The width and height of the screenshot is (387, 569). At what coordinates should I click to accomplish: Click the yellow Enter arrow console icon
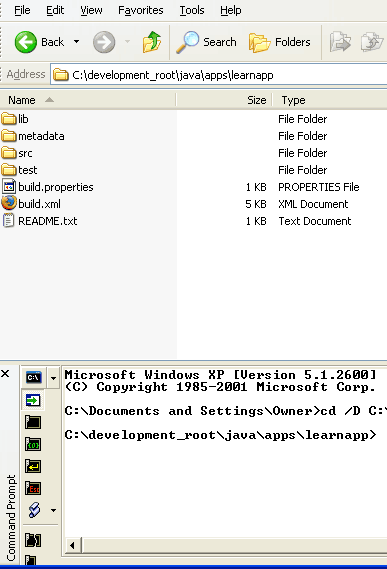33,466
